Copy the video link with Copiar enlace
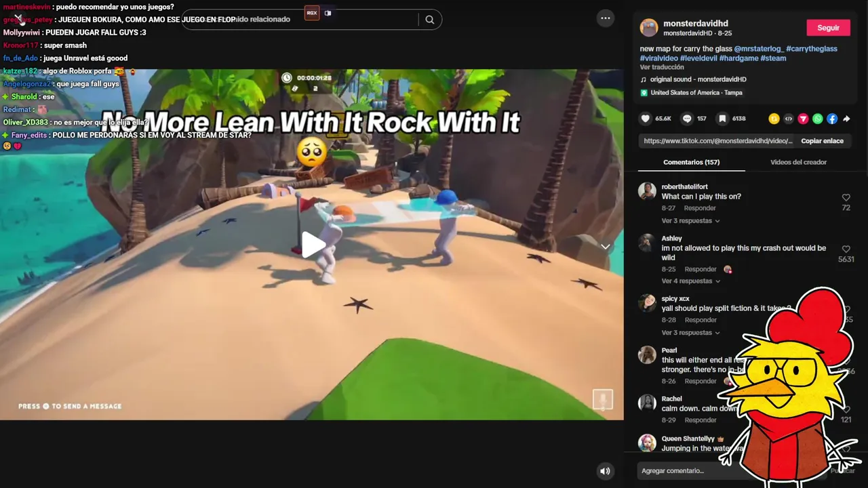The width and height of the screenshot is (868, 488). click(x=822, y=141)
